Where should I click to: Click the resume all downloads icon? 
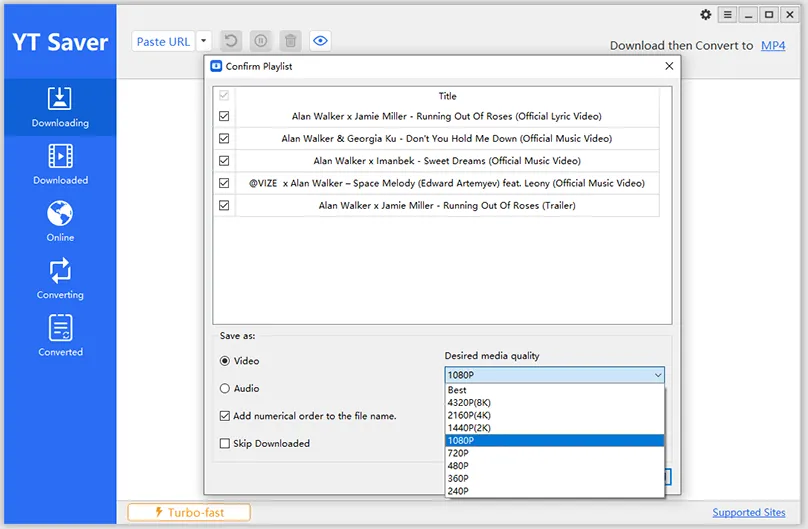[231, 41]
